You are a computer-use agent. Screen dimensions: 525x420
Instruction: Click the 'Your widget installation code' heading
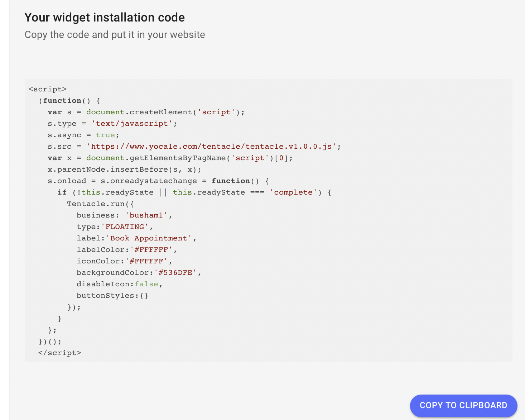pyautogui.click(x=105, y=18)
